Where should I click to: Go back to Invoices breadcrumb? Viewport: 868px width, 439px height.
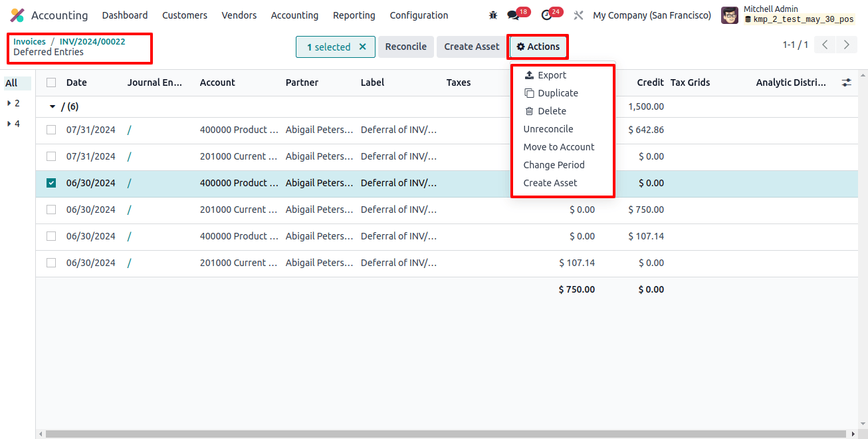pos(30,41)
